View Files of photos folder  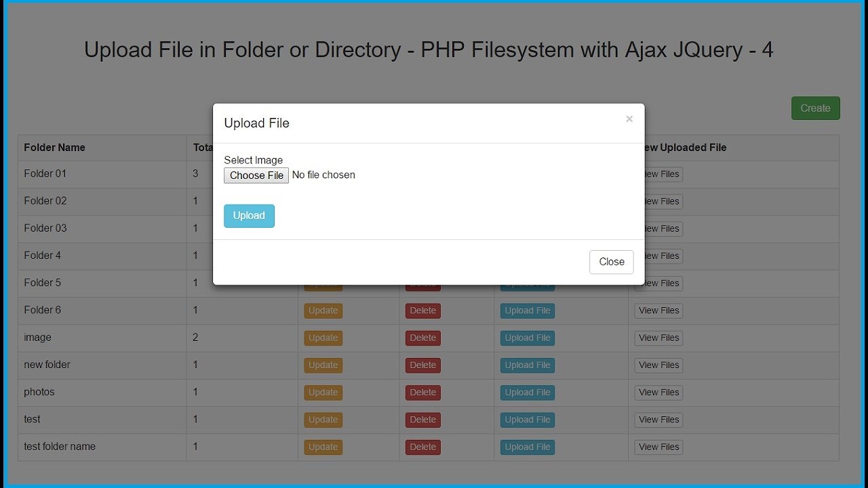tap(658, 392)
